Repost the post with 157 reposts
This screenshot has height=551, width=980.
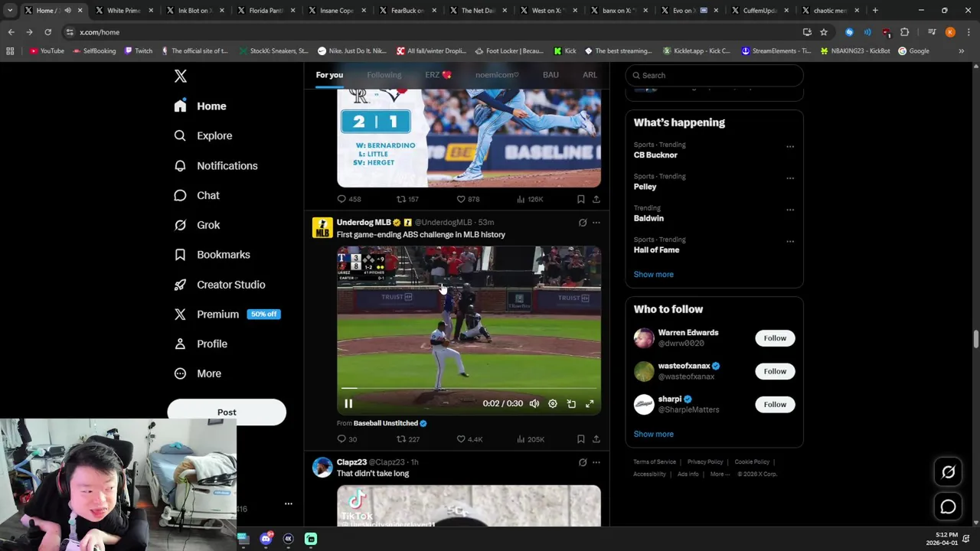click(407, 199)
